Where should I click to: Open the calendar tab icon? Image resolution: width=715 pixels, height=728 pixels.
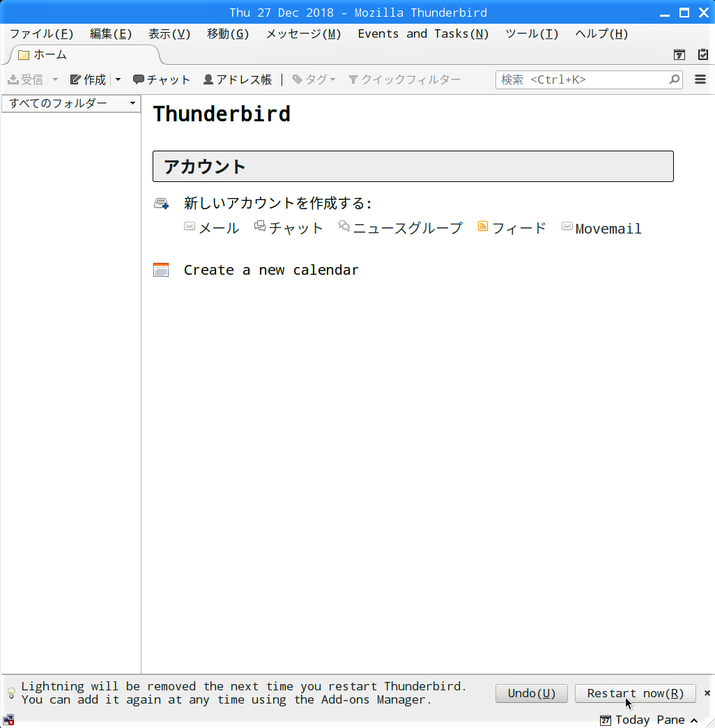coord(679,54)
